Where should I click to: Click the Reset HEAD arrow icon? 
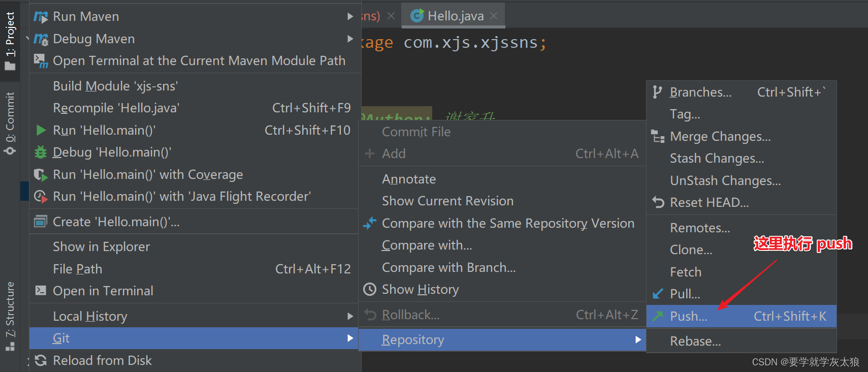coord(658,202)
